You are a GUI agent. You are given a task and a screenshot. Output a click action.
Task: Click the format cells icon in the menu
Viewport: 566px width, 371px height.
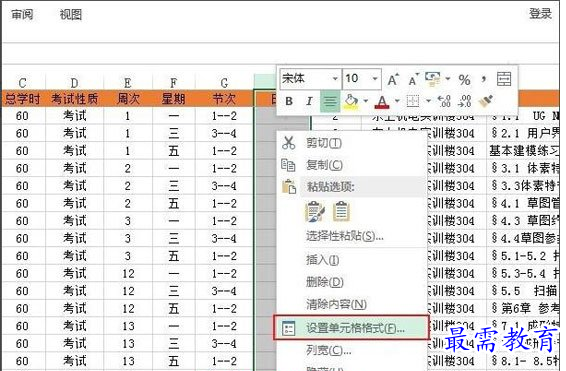click(289, 328)
